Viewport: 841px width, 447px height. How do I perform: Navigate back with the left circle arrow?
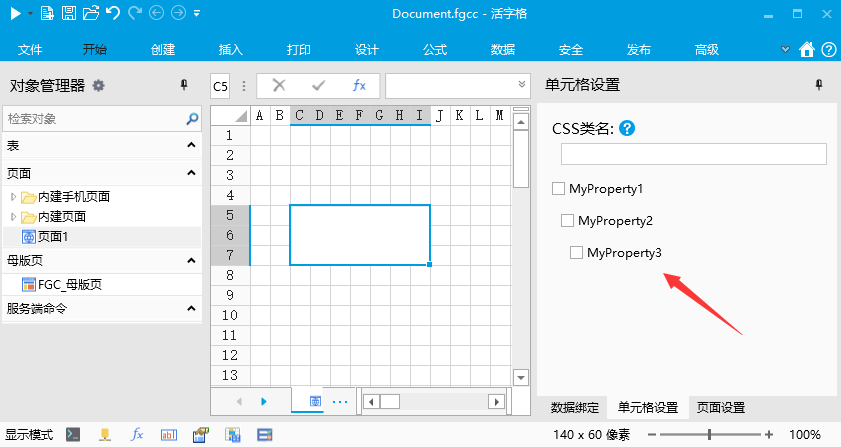pos(157,13)
